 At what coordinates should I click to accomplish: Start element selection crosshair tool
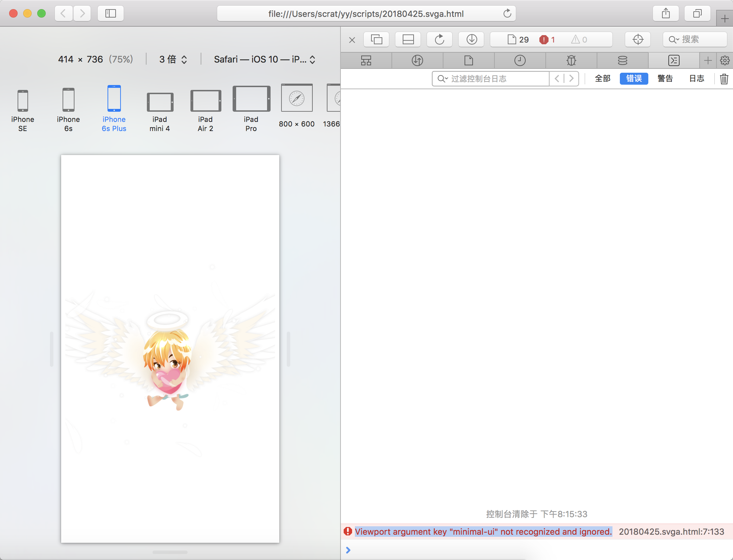point(638,39)
